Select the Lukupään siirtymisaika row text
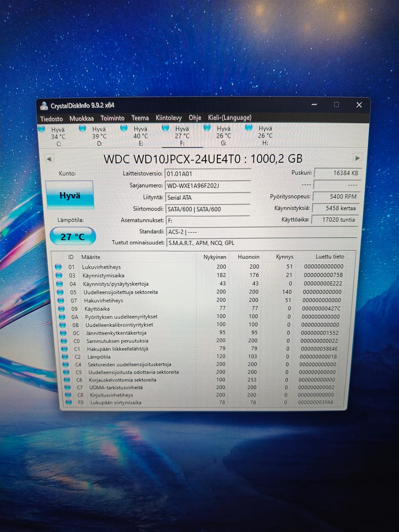 click(x=116, y=402)
